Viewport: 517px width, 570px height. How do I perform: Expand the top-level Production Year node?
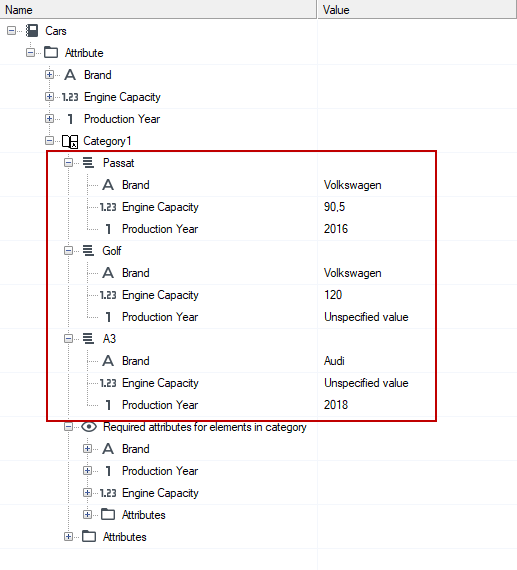(x=49, y=119)
